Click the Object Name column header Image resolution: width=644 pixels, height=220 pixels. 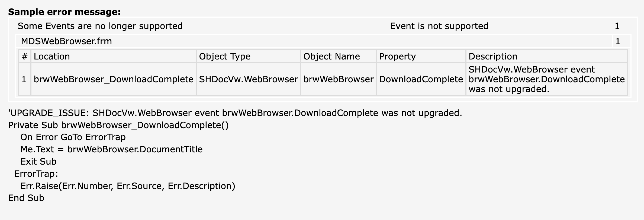(x=331, y=56)
